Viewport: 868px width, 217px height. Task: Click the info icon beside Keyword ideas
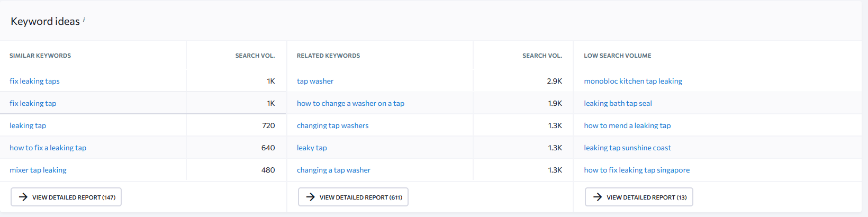[84, 20]
